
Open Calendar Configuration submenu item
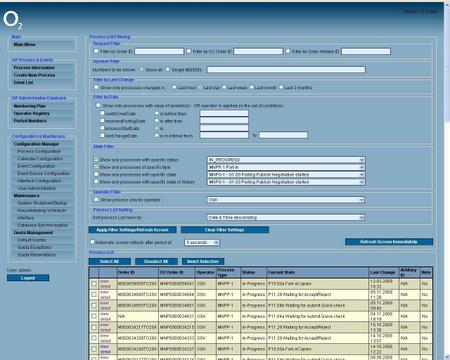[40, 159]
